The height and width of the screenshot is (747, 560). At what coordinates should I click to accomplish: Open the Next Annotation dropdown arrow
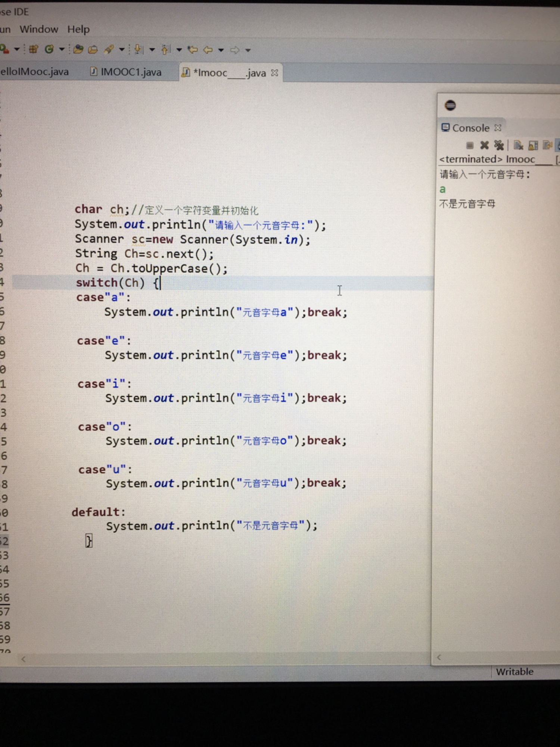152,49
